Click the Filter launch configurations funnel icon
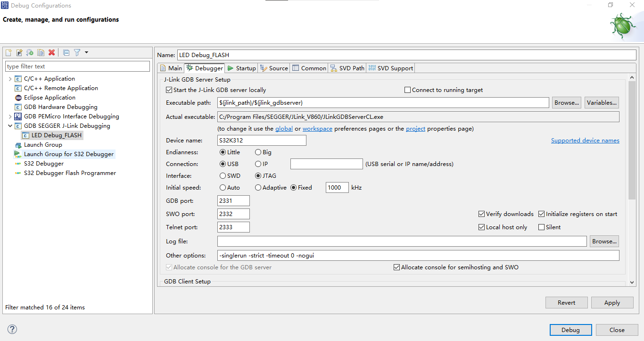The width and height of the screenshot is (644, 341). point(77,52)
